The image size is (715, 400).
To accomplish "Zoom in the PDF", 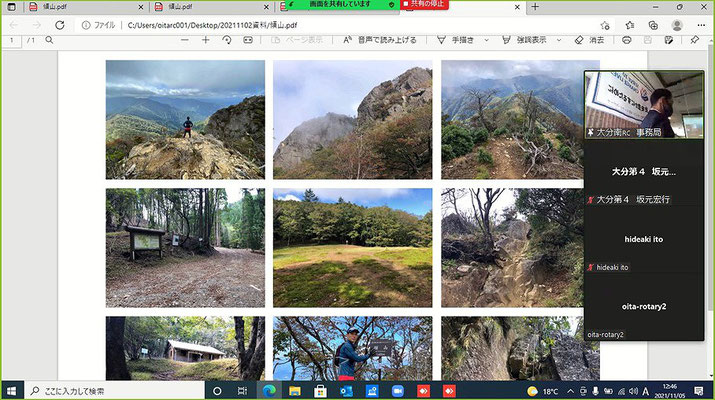I will (x=206, y=40).
